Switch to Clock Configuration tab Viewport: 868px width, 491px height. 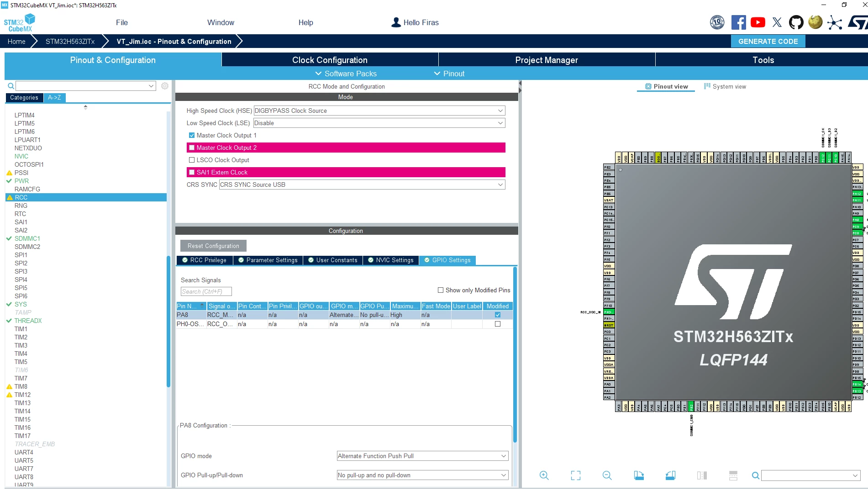(330, 60)
